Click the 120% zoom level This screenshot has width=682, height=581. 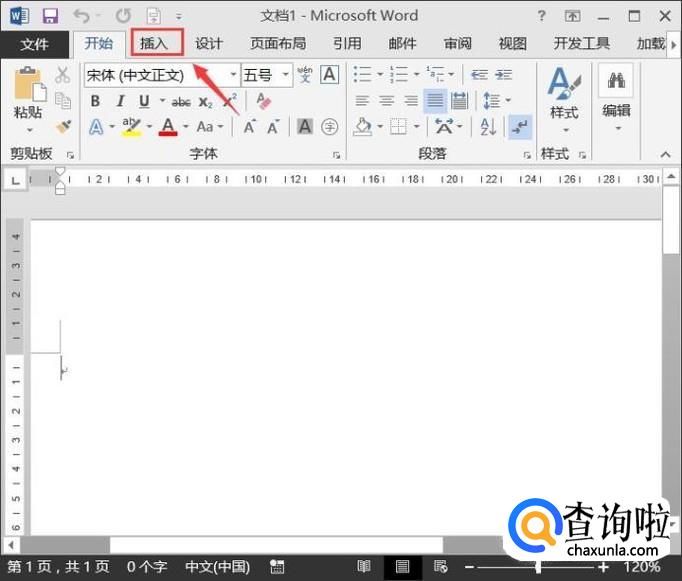(x=642, y=567)
